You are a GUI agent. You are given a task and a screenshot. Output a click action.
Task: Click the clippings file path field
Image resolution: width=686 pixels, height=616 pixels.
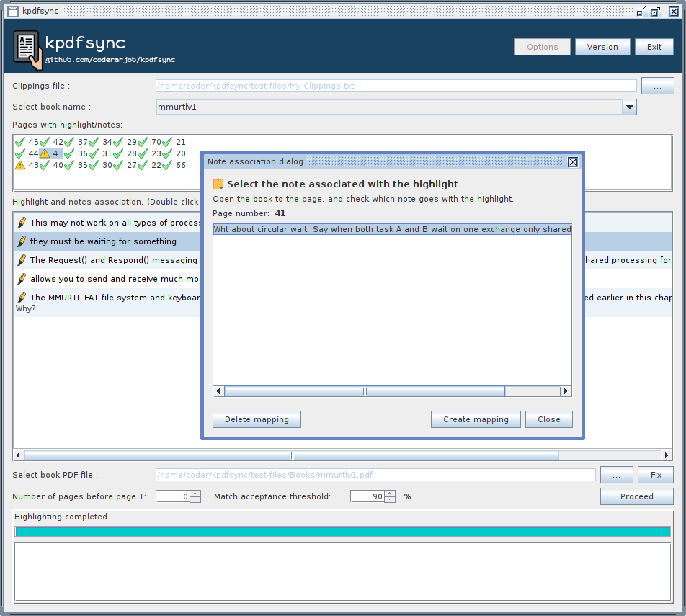click(396, 86)
